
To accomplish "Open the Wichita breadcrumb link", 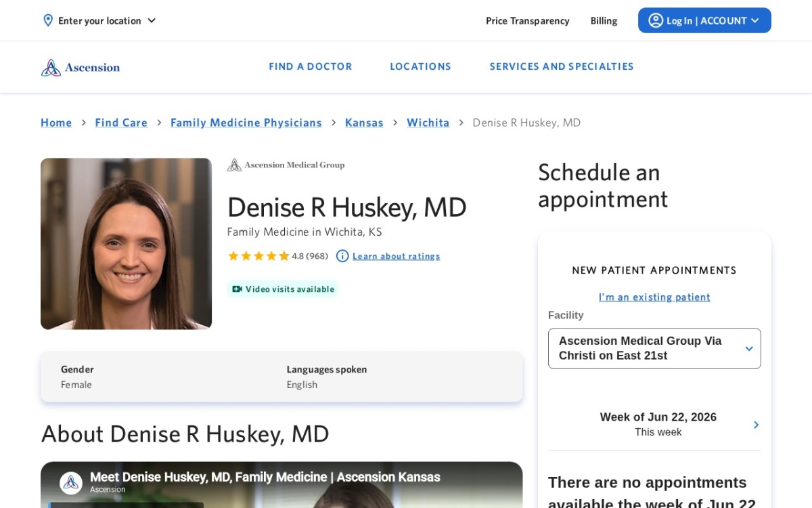I will [x=428, y=123].
